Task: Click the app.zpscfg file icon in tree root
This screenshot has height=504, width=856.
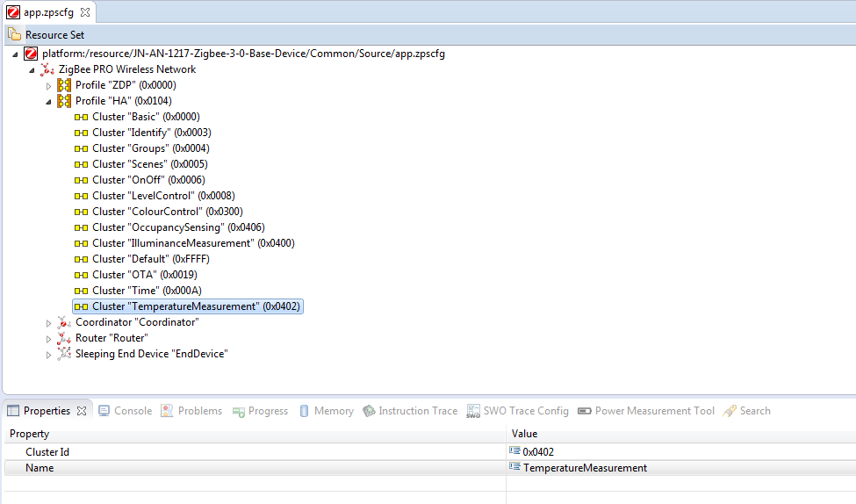Action: coord(31,54)
